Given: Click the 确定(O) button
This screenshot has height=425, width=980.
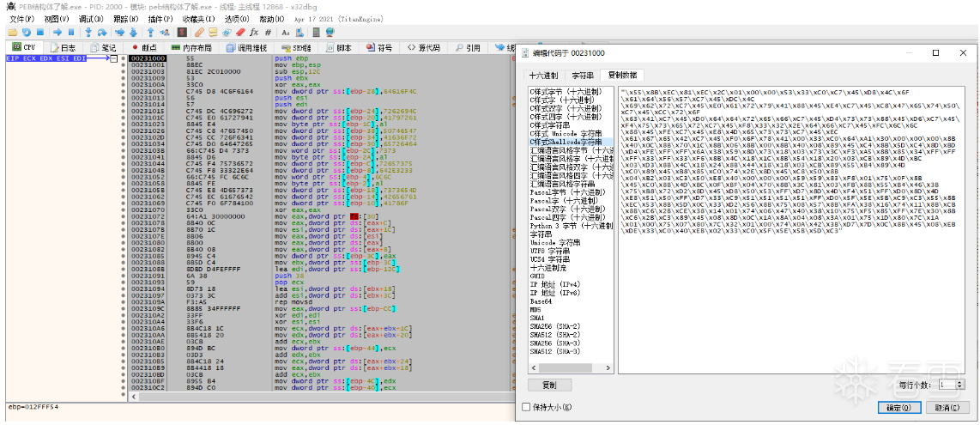Looking at the screenshot, I should tap(898, 408).
